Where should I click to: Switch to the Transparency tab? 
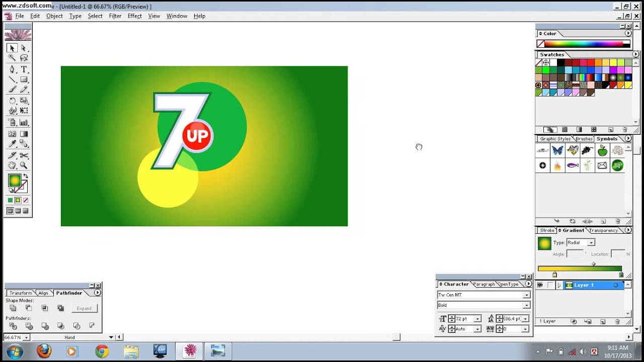[x=603, y=230]
